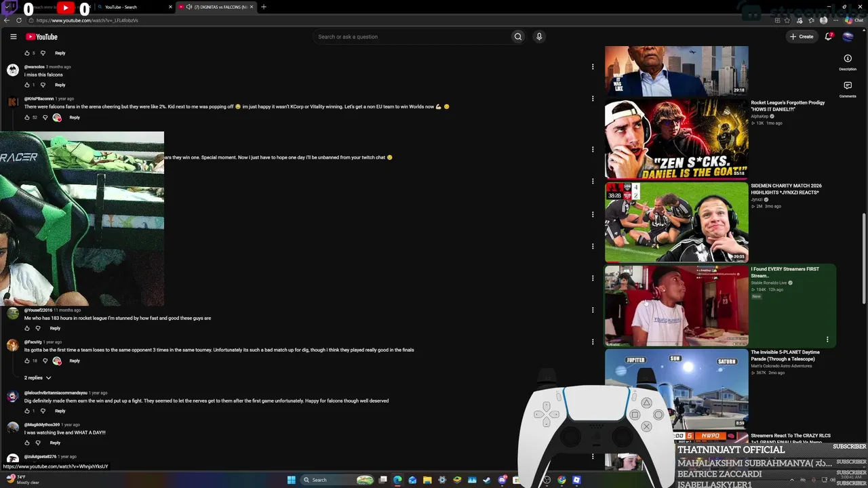Screen dimensions: 868x488
Task: Reload the page with the refresh icon
Action: pyautogui.click(x=19, y=20)
